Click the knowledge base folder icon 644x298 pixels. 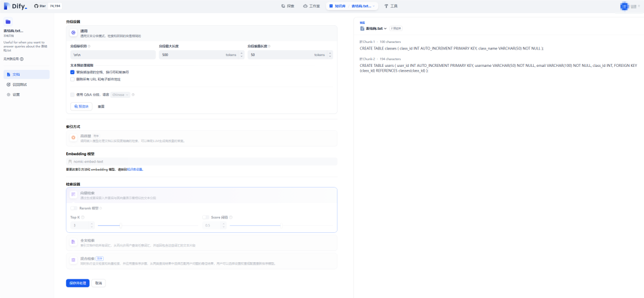pyautogui.click(x=8, y=22)
